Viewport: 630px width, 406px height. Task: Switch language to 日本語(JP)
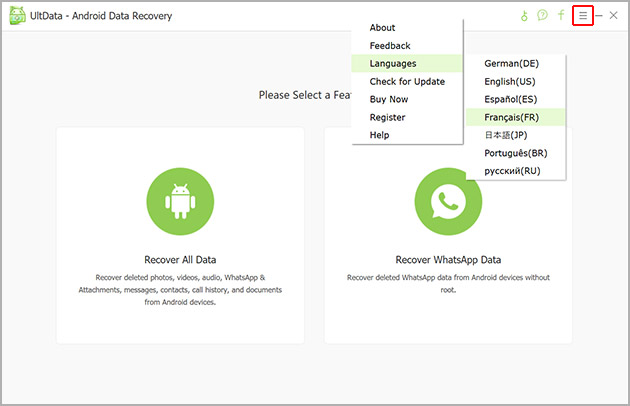pos(515,135)
